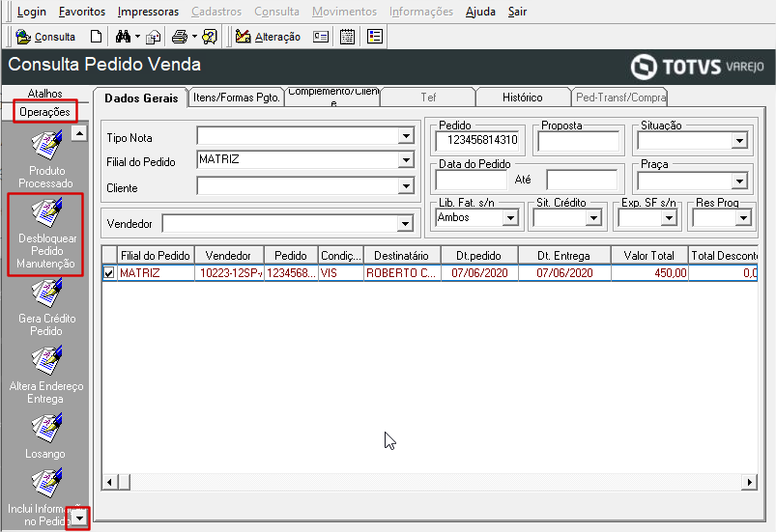This screenshot has width=776, height=532.
Task: Open the Complemento/Cliente tab
Action: click(332, 97)
